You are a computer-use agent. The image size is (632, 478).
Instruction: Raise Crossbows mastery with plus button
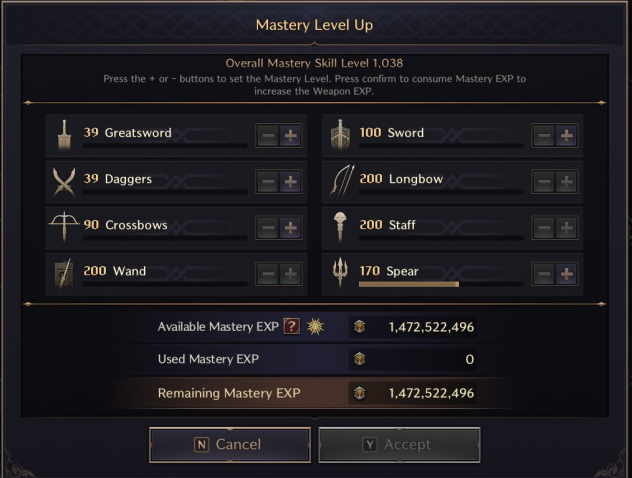(x=290, y=228)
